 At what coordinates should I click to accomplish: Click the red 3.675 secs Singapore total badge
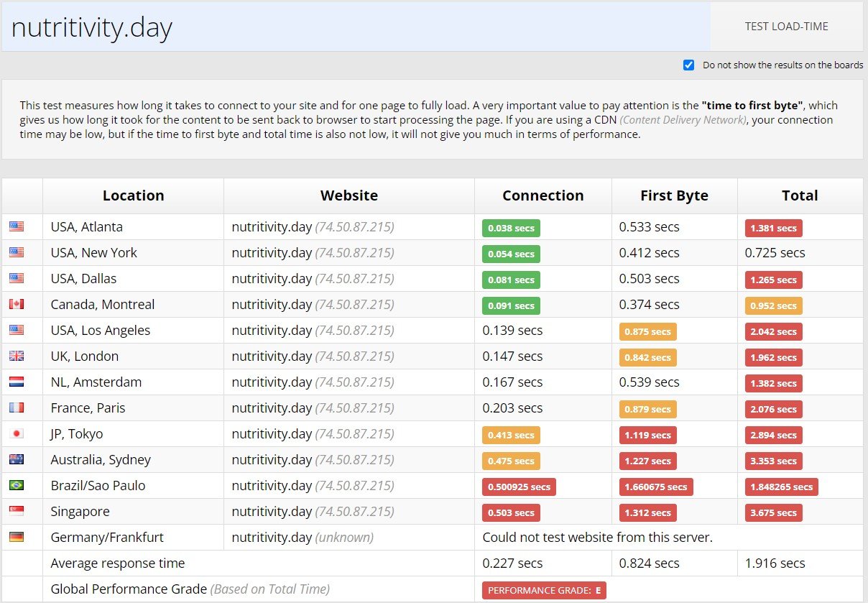point(773,512)
